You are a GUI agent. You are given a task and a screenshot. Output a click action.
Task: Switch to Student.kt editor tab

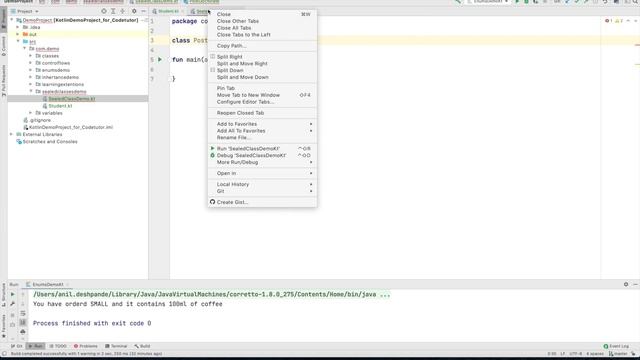pyautogui.click(x=168, y=11)
